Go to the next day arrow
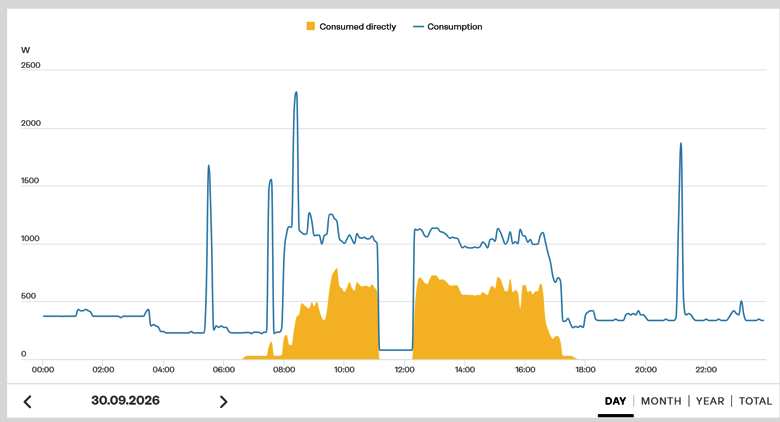The image size is (780, 422). [223, 402]
